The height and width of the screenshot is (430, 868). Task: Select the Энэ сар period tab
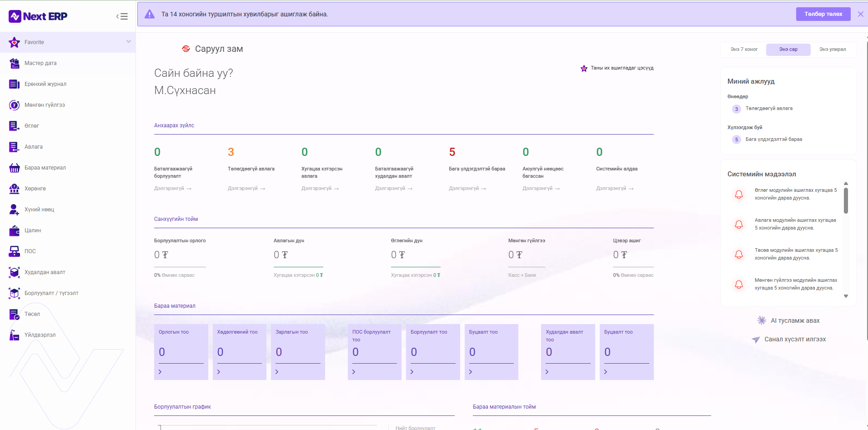(x=788, y=50)
